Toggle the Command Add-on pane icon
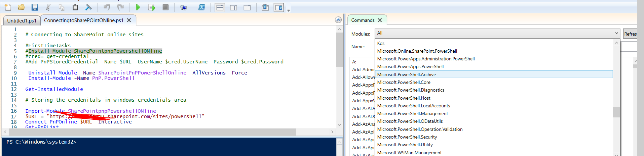 pyautogui.click(x=279, y=7)
